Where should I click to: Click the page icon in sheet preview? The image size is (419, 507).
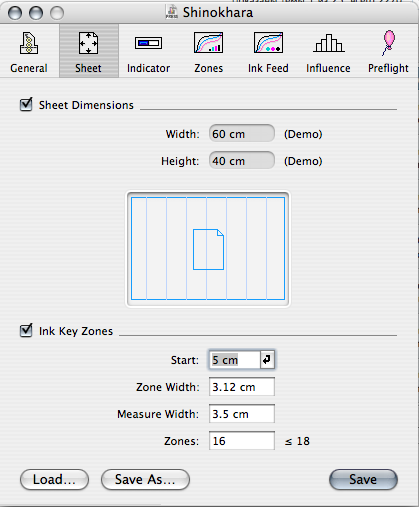click(x=208, y=249)
